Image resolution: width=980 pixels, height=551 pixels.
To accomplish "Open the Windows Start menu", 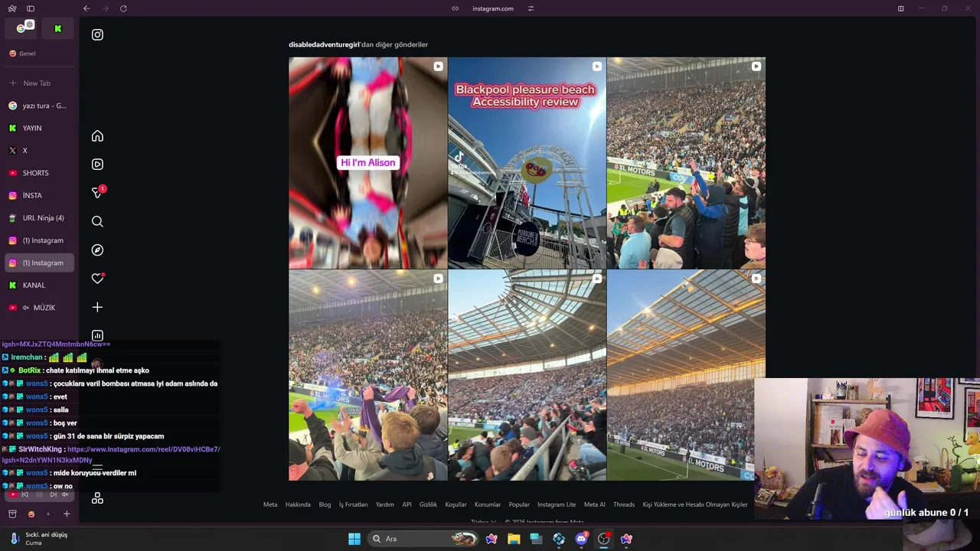I will pos(354,539).
